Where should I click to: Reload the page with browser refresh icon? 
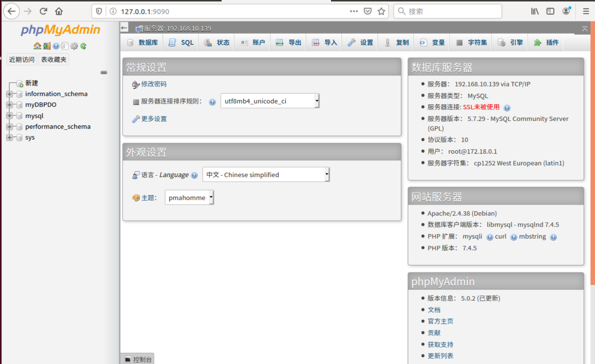pyautogui.click(x=43, y=11)
